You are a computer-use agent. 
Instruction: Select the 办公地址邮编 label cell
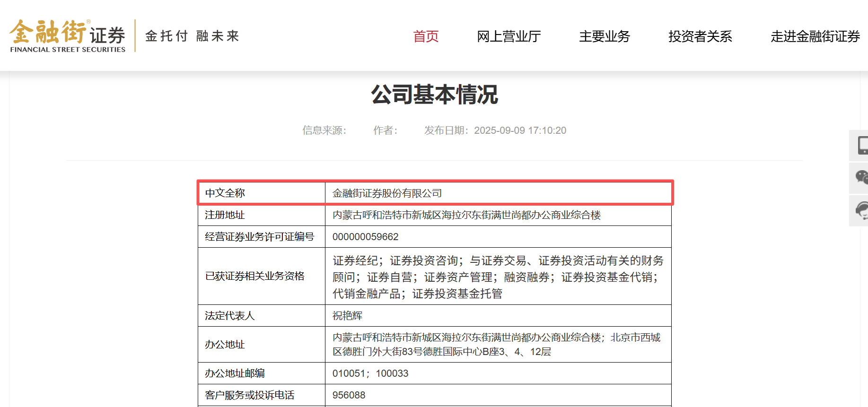click(x=262, y=373)
